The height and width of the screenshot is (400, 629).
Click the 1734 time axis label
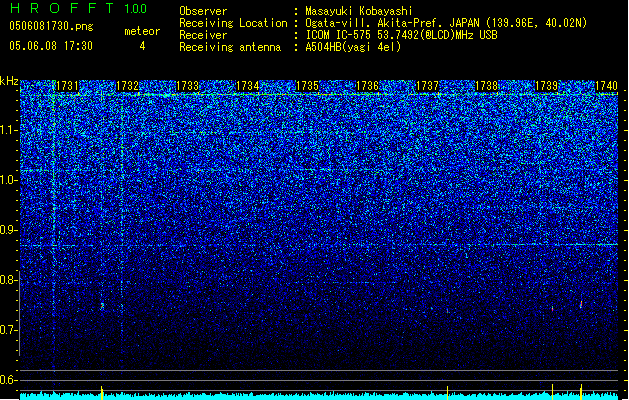248,86
